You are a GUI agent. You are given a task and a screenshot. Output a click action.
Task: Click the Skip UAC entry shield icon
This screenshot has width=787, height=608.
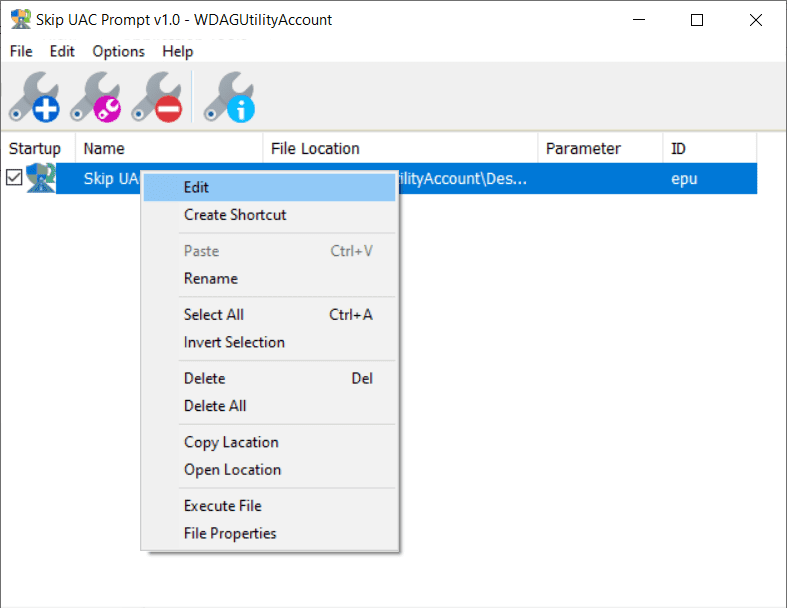pos(41,178)
